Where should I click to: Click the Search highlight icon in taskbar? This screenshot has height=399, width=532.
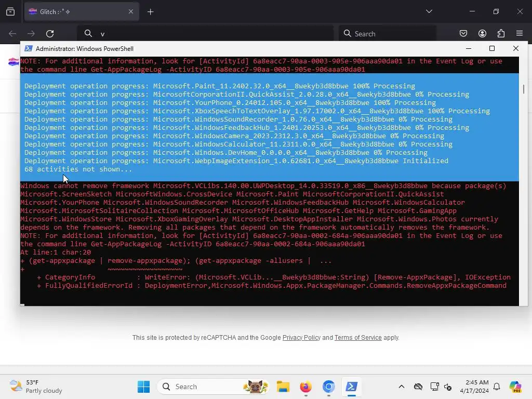[256, 387]
